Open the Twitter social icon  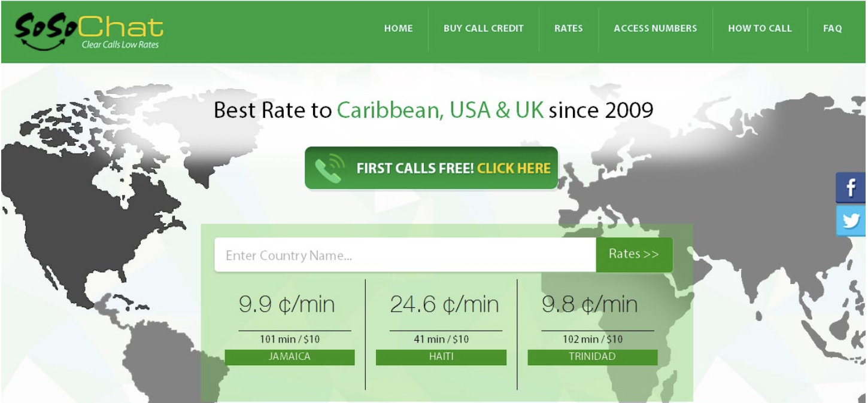pos(851,221)
